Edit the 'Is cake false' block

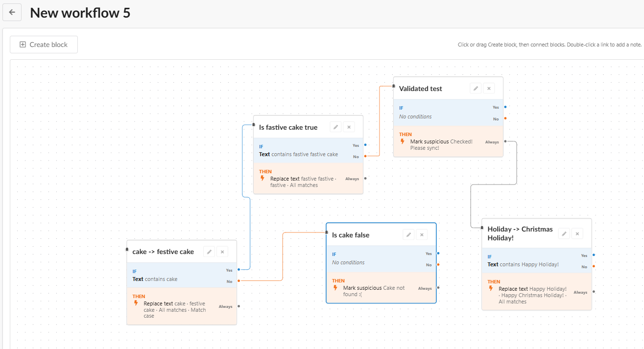(408, 235)
